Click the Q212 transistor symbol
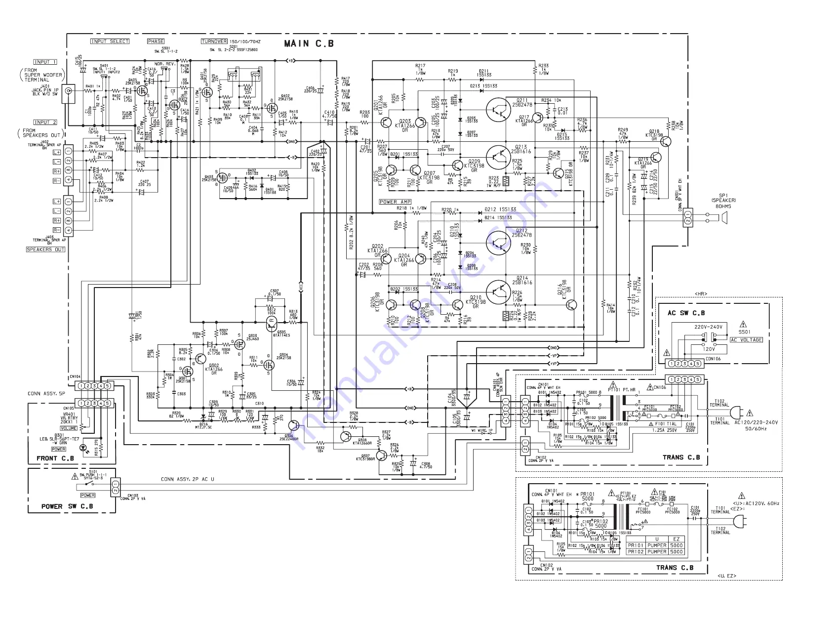The image size is (840, 624). [x=498, y=243]
